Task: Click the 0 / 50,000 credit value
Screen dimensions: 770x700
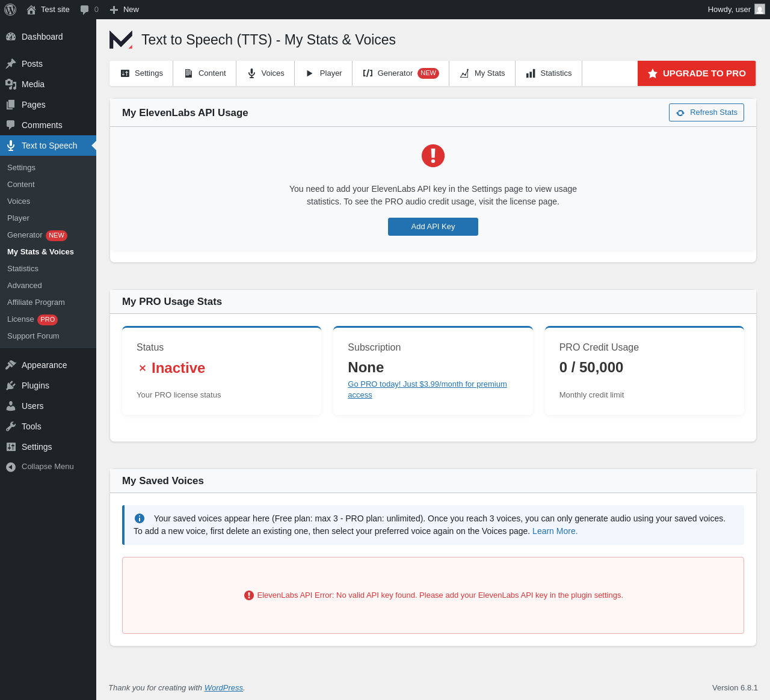Action: tap(591, 367)
